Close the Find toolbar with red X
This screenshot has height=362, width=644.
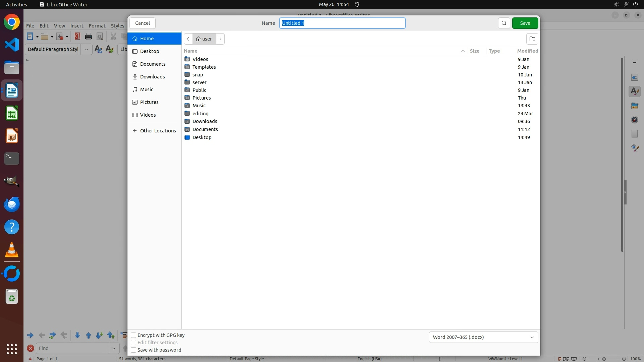[31, 348]
